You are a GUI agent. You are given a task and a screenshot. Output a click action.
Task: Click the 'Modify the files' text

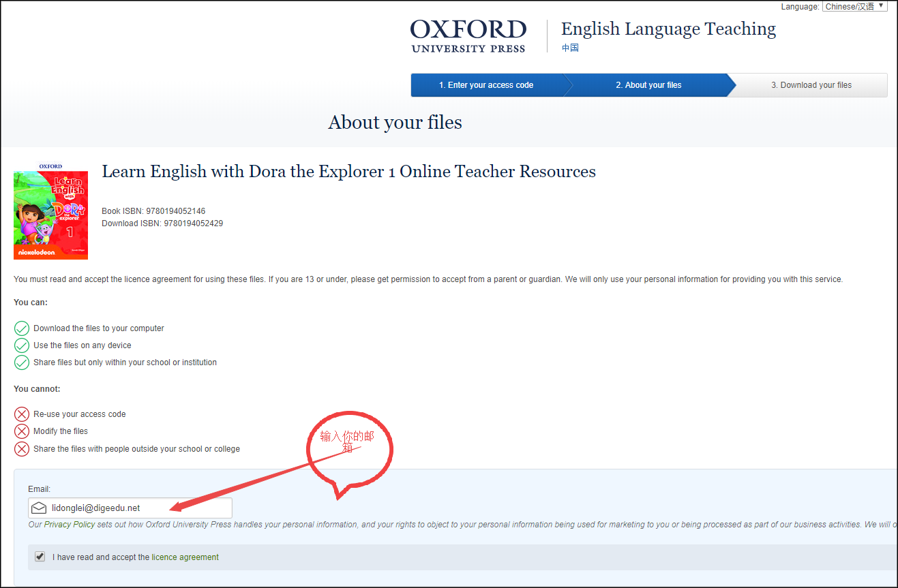[61, 431]
